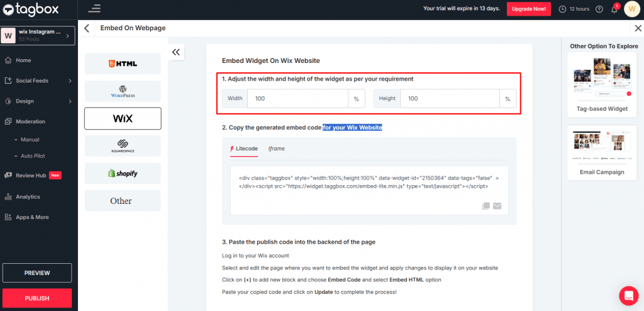Copy embed code using the copy icon
This screenshot has height=311, width=644.
click(x=486, y=206)
